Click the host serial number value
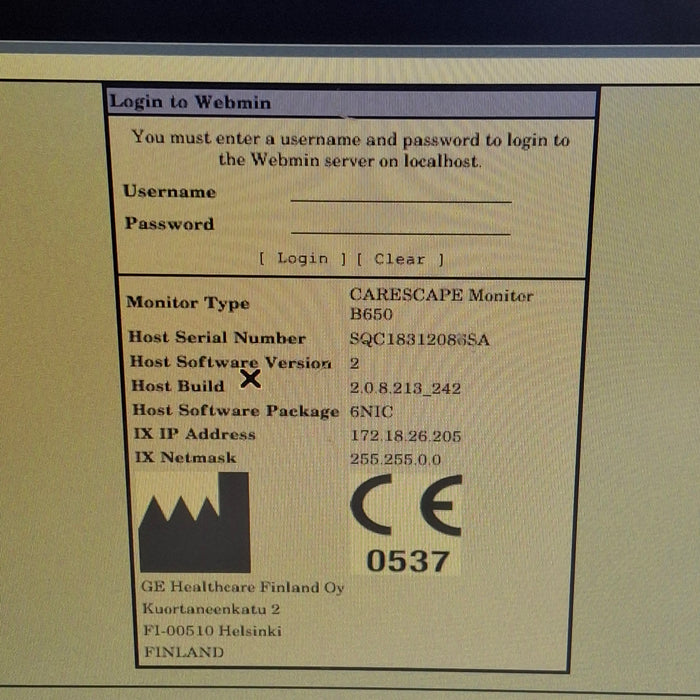The height and width of the screenshot is (700, 700). tap(419, 340)
